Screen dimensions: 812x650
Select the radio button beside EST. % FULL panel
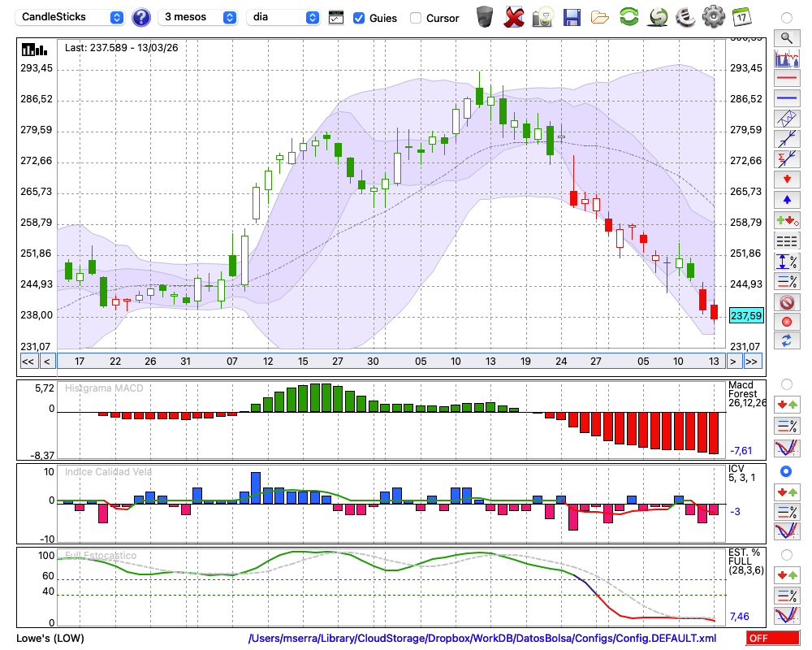(x=786, y=554)
